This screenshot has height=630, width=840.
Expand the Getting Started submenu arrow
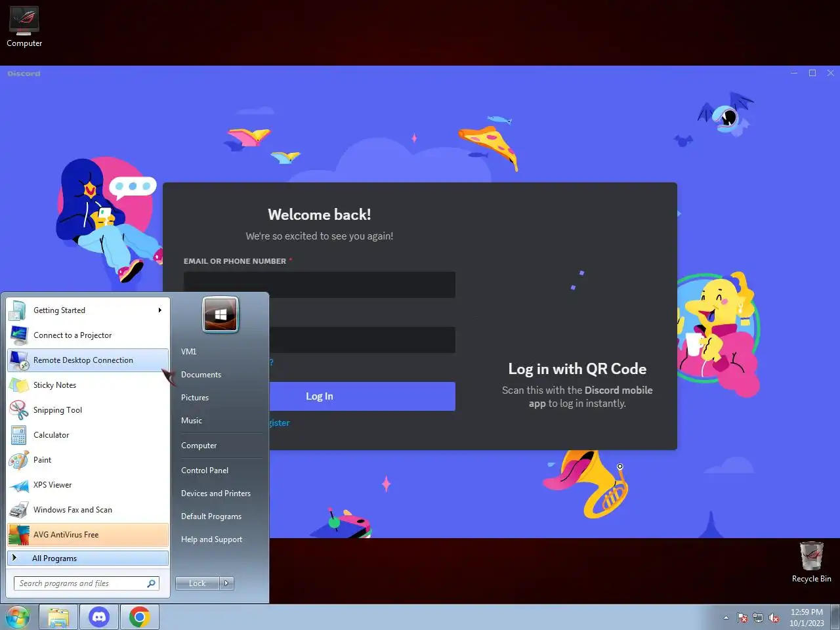pos(159,310)
